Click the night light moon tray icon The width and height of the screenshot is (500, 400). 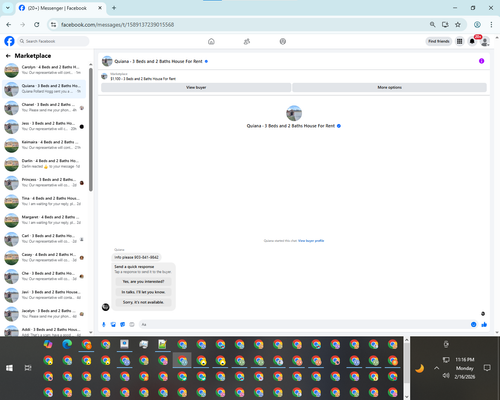(x=420, y=368)
